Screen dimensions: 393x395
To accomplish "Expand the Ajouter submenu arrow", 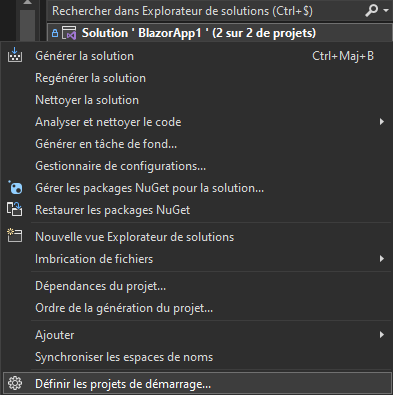I will tap(382, 335).
